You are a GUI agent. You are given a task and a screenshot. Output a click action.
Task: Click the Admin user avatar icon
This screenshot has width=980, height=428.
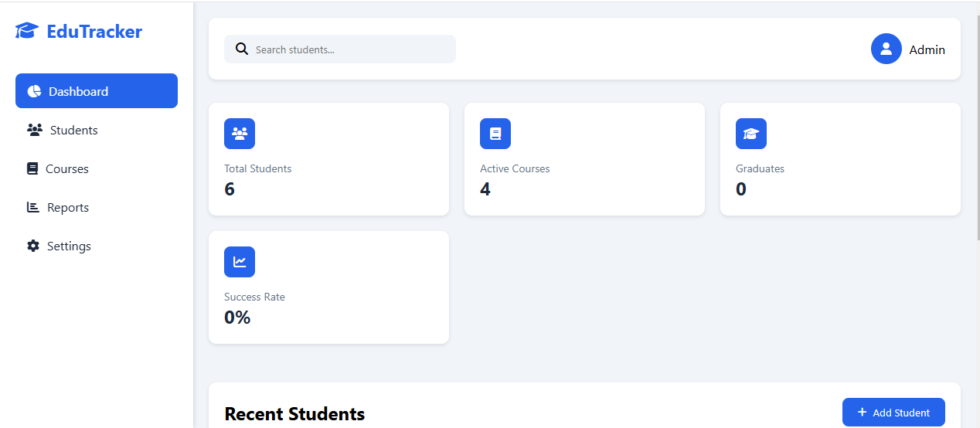(886, 49)
